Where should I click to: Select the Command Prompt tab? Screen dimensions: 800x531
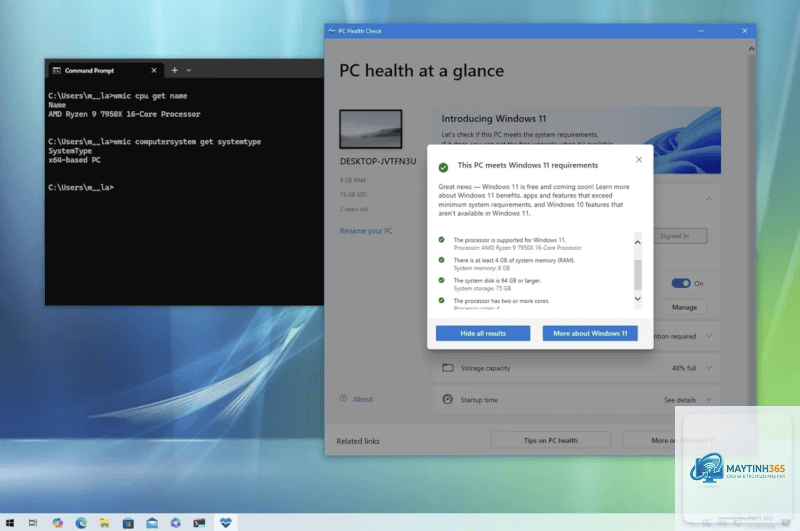106,70
